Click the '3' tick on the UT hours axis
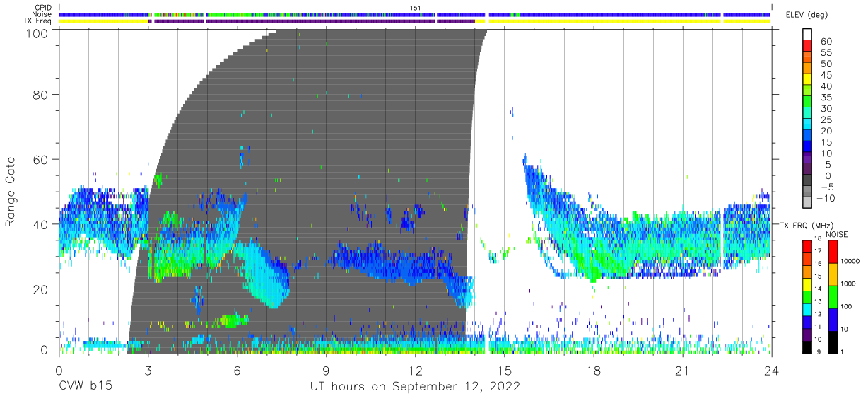 148,371
